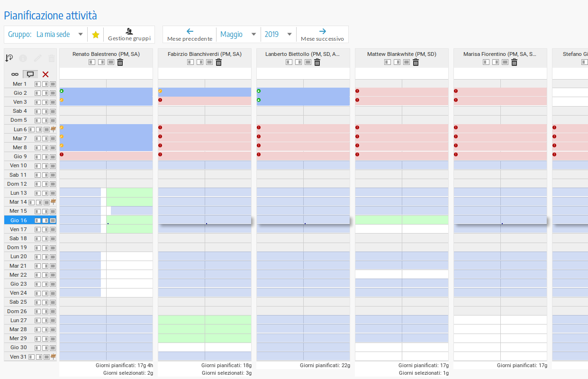Screen dimensions: 588x379
Task: Click the signpost icon on Lun 6
Action: [54, 129]
